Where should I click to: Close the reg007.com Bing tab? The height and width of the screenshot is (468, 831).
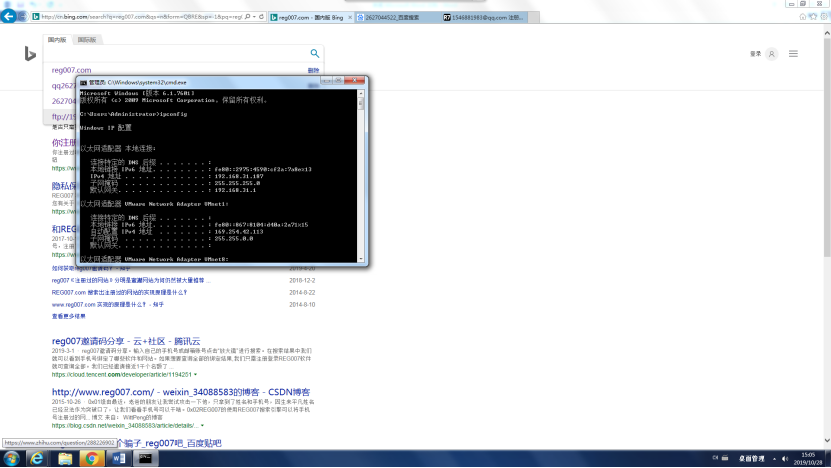point(350,17)
